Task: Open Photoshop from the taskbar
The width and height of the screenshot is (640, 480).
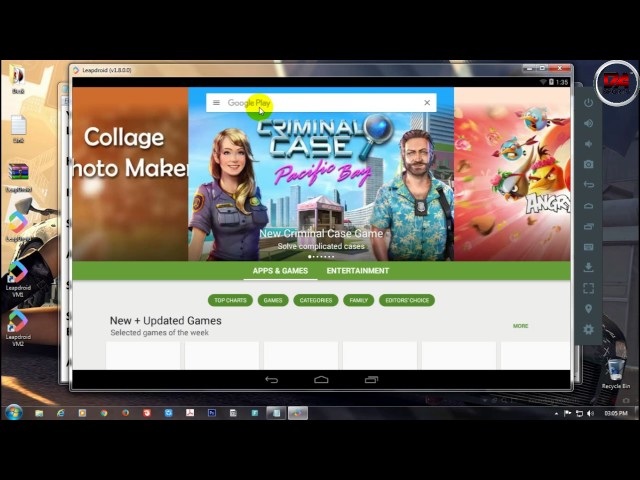Action: point(212,413)
